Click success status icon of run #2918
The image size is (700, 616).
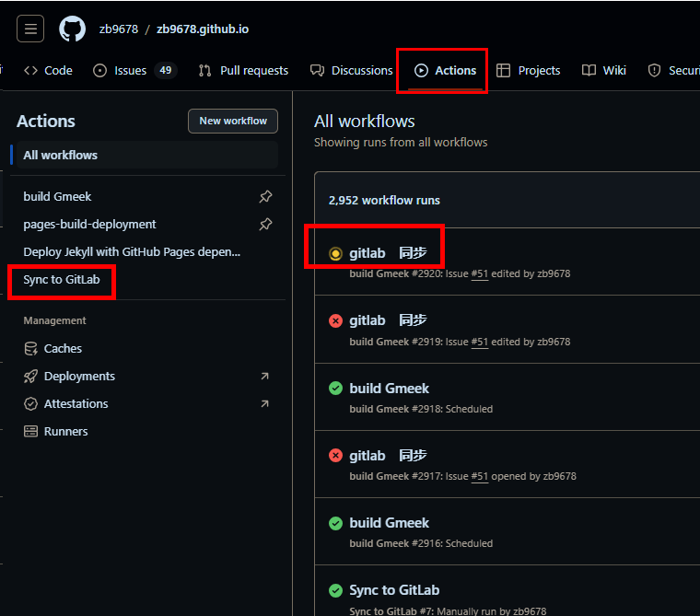pos(335,389)
